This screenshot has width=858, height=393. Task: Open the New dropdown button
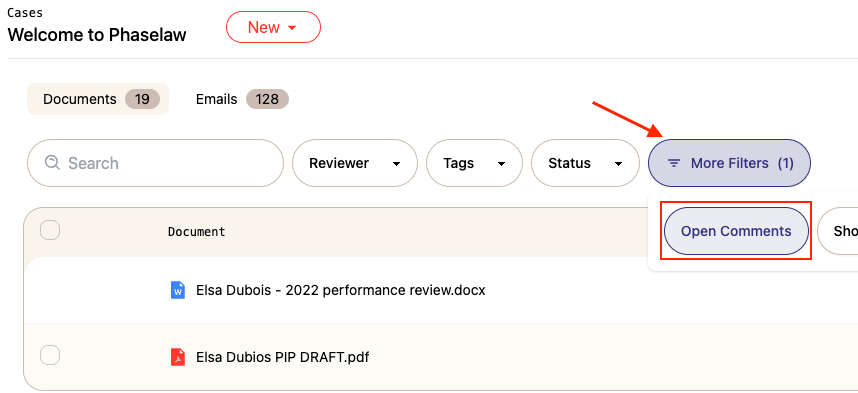(x=273, y=27)
